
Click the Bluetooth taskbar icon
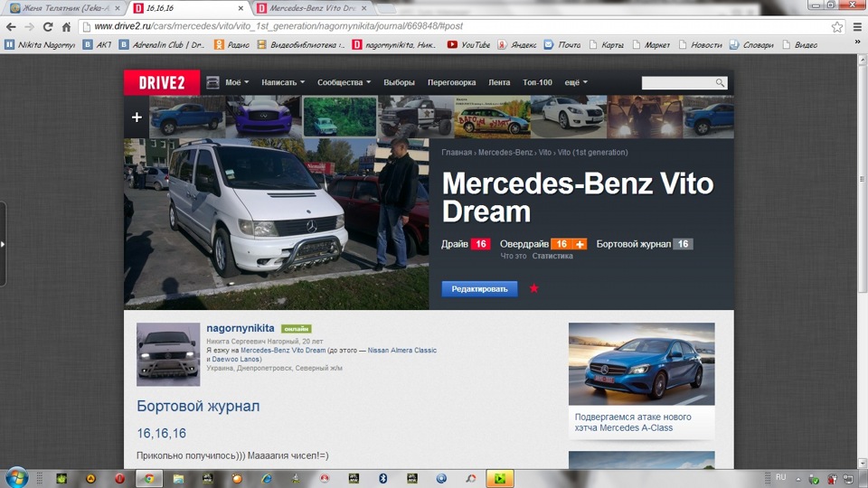coord(382,479)
